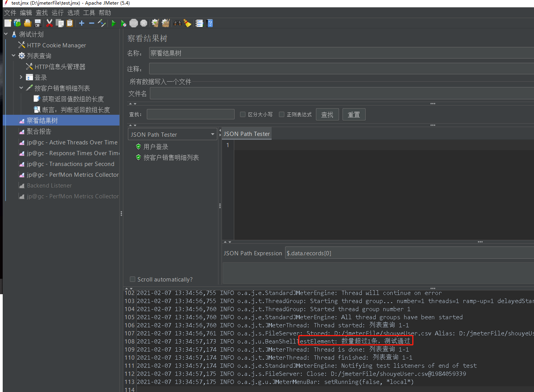Click the Copy icon in the toolbar
This screenshot has width=534, height=392.
click(x=60, y=23)
